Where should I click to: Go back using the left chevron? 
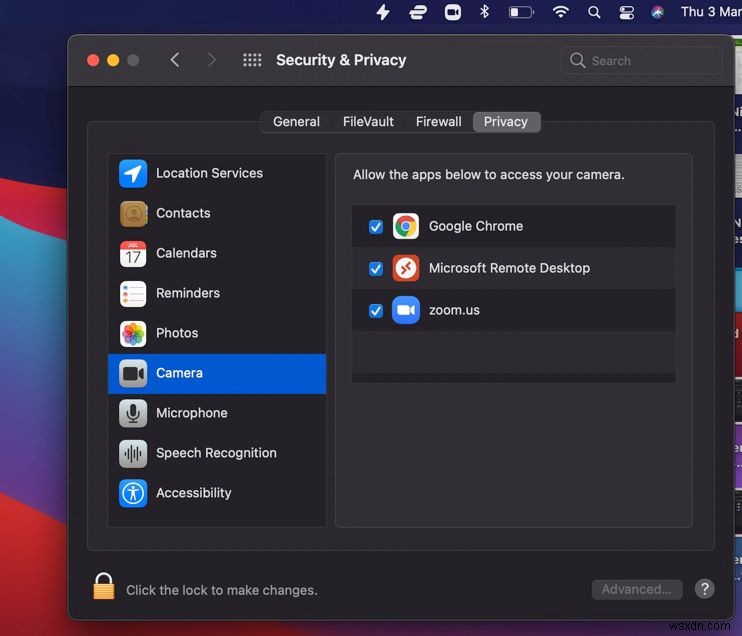point(175,60)
